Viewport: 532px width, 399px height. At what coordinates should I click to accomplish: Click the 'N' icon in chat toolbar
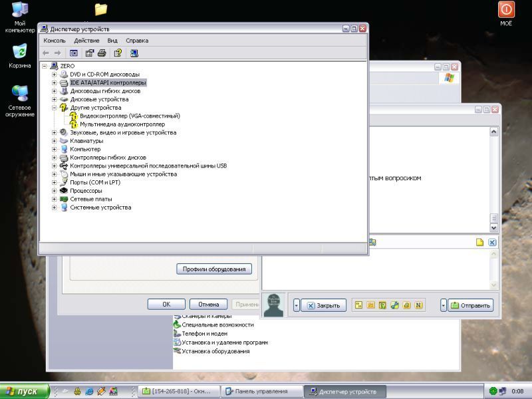[x=418, y=305]
